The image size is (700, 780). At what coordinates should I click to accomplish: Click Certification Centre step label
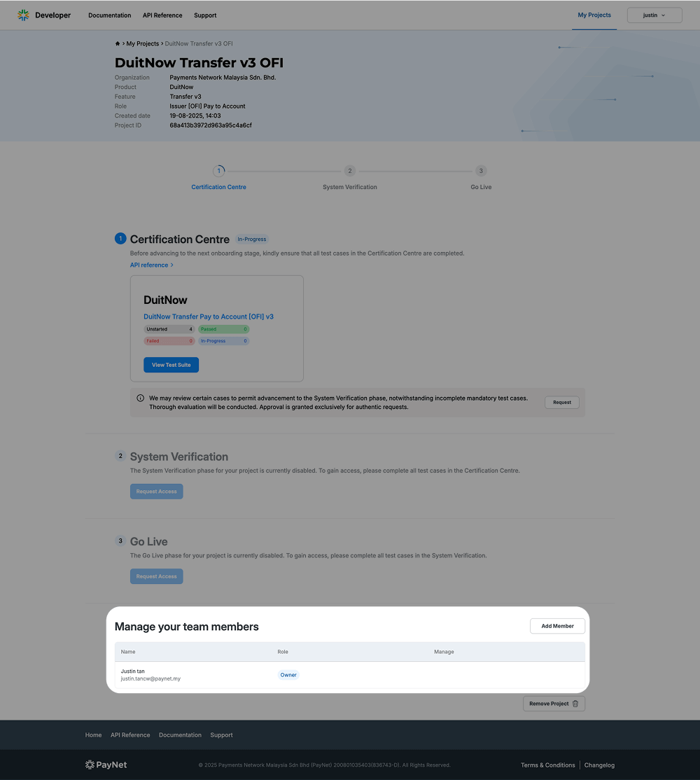click(218, 187)
